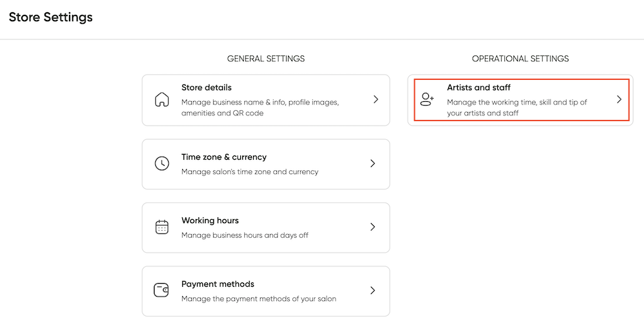Click the wallet icon for Payment methods
The image size is (644, 323).
[x=162, y=290]
